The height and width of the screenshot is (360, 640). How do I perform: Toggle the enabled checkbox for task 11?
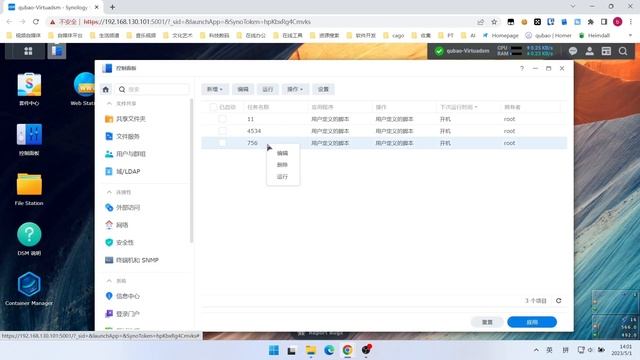[222, 119]
